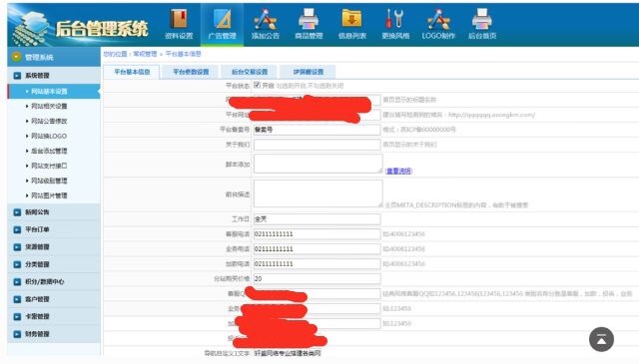The width and height of the screenshot is (639, 364).
Task: Click the 加盟电话 input field
Action: click(x=317, y=264)
